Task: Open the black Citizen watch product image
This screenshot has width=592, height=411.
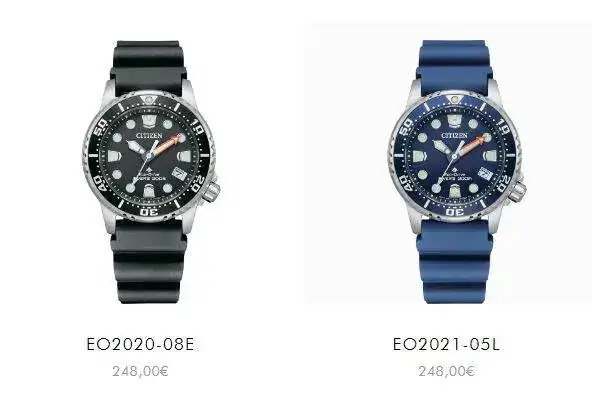Action: (150, 172)
